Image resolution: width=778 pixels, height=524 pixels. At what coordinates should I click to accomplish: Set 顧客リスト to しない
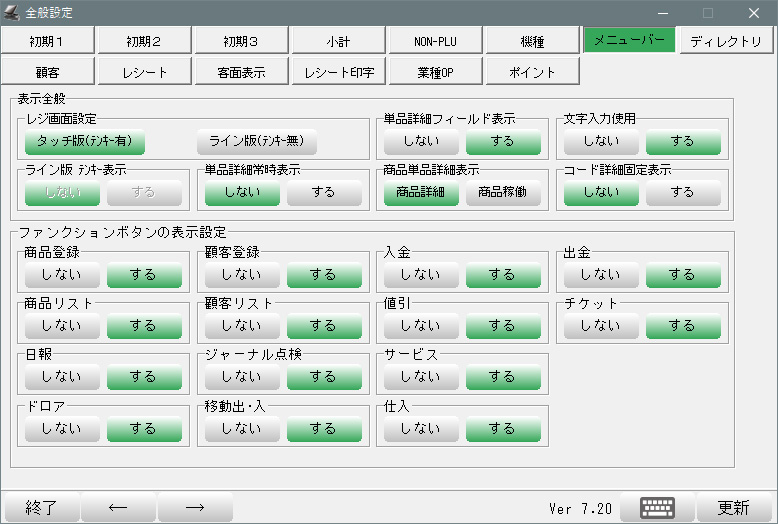coord(241,325)
